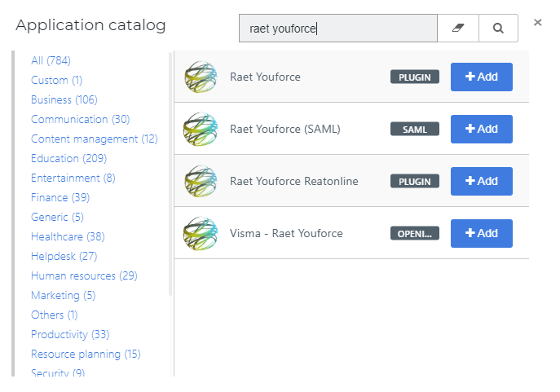The image size is (560, 392).
Task: Show Finance (39) applications
Action: click(60, 197)
